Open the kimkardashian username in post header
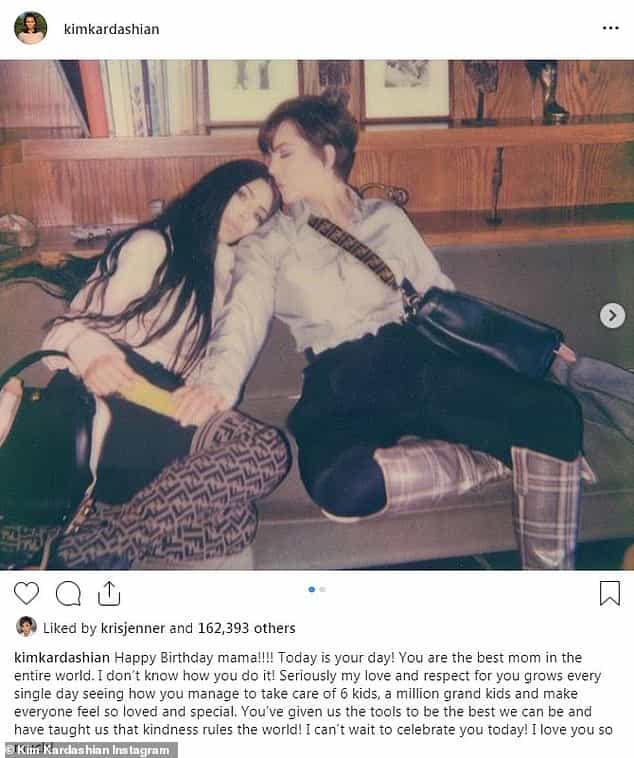The width and height of the screenshot is (634, 758). [x=111, y=29]
